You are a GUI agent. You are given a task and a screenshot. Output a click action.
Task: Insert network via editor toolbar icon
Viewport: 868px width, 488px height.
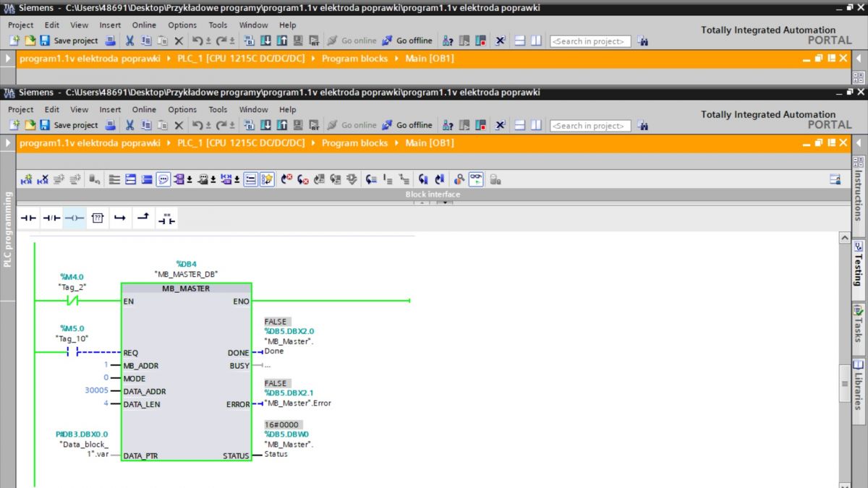click(x=27, y=179)
